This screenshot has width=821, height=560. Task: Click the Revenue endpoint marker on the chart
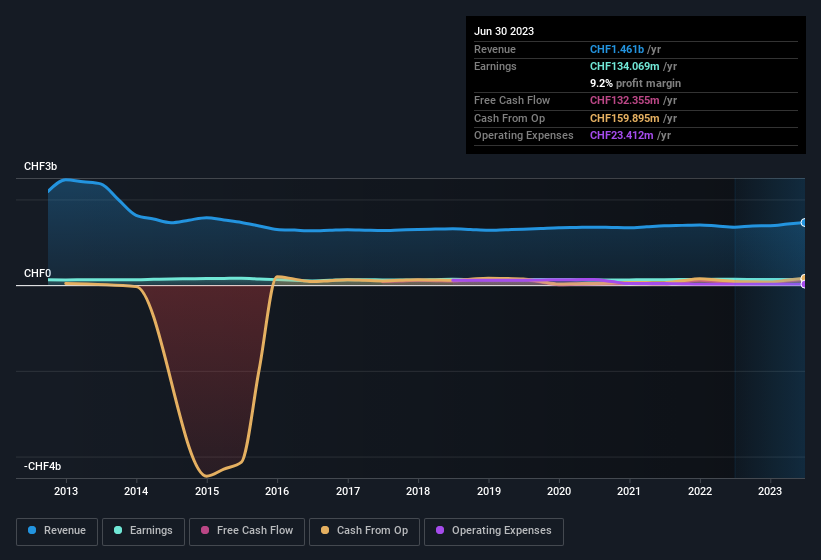803,222
